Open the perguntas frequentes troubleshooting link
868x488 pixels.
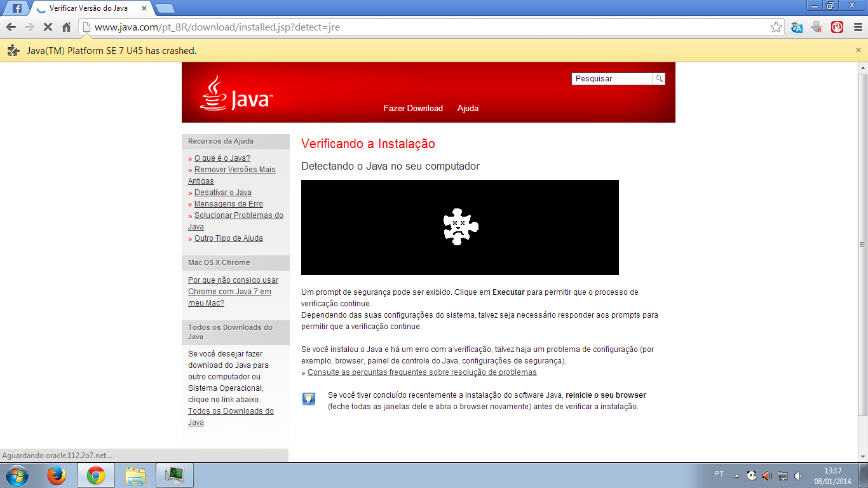tap(422, 372)
